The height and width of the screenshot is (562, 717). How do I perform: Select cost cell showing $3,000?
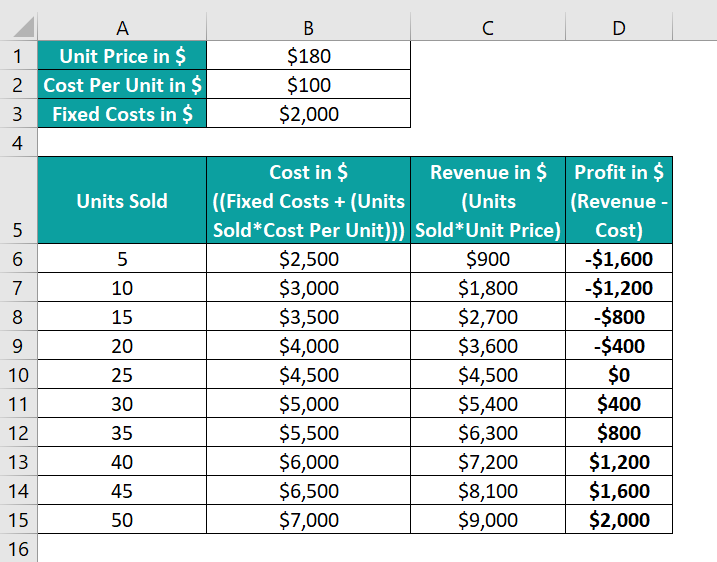click(x=308, y=288)
